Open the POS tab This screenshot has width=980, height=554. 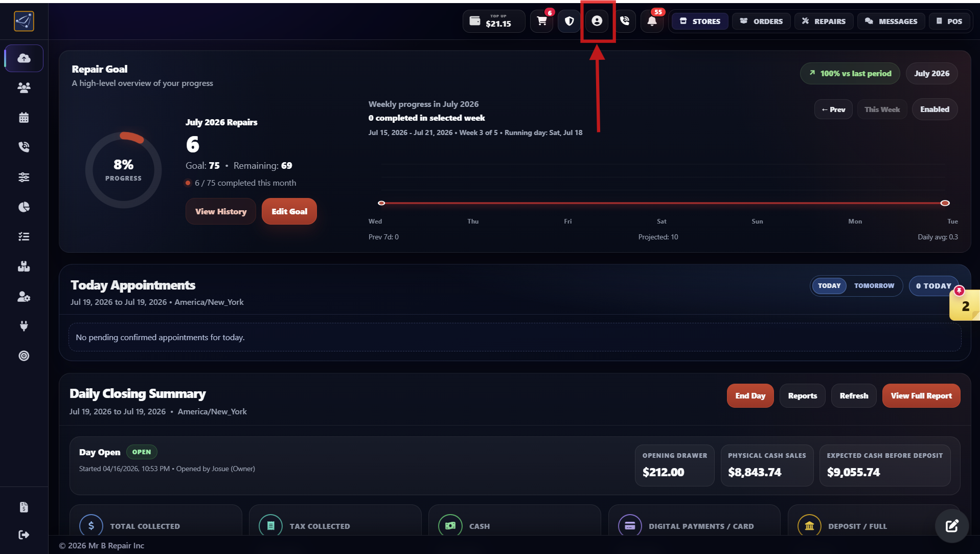point(949,21)
